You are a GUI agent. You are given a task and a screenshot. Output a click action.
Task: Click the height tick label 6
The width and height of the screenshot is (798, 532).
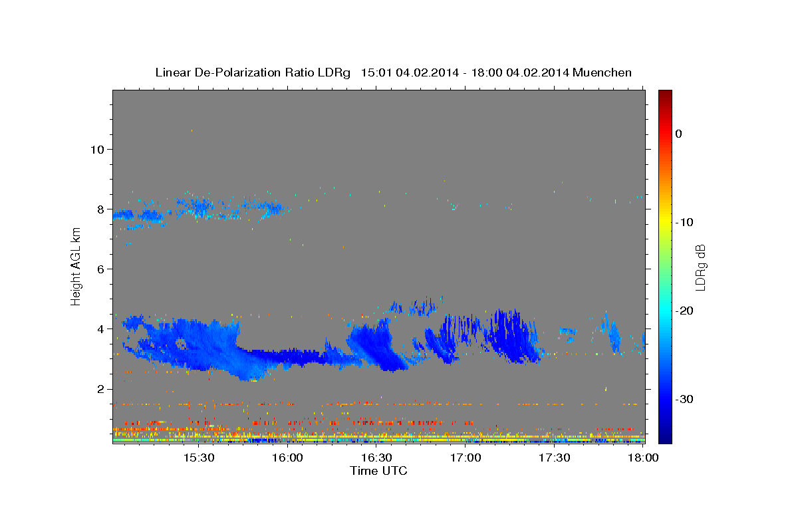coord(99,269)
